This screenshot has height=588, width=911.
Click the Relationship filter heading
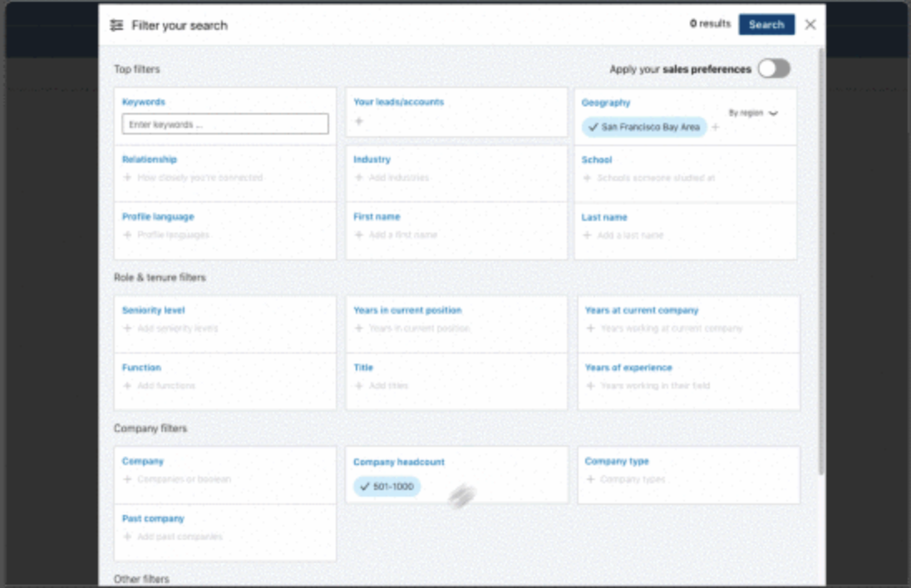150,159
